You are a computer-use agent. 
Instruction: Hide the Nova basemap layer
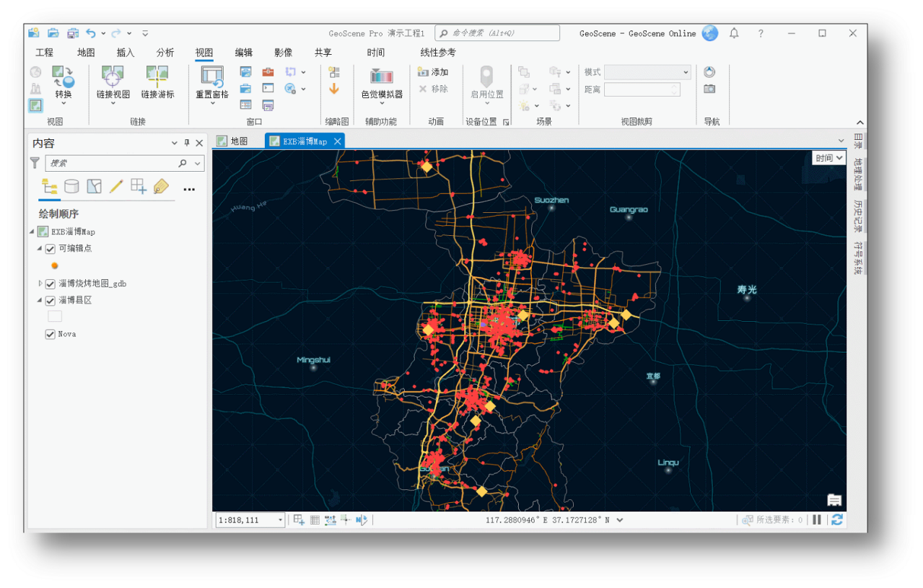click(x=51, y=334)
